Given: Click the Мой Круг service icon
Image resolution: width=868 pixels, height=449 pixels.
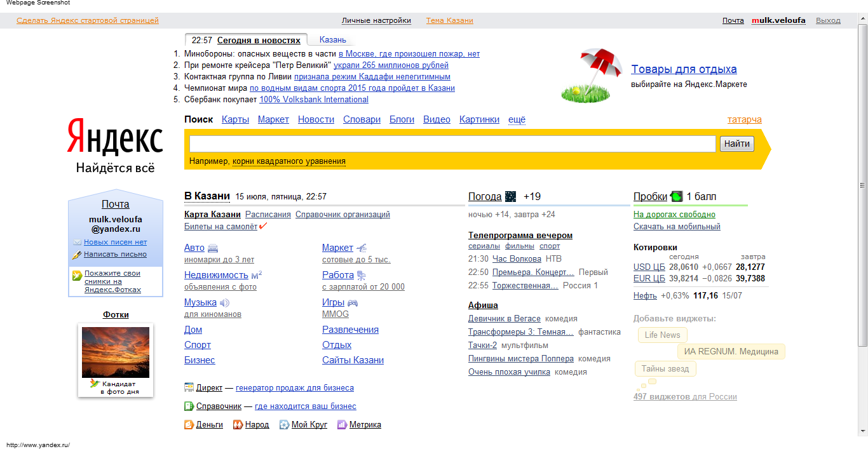Looking at the screenshot, I should [284, 425].
